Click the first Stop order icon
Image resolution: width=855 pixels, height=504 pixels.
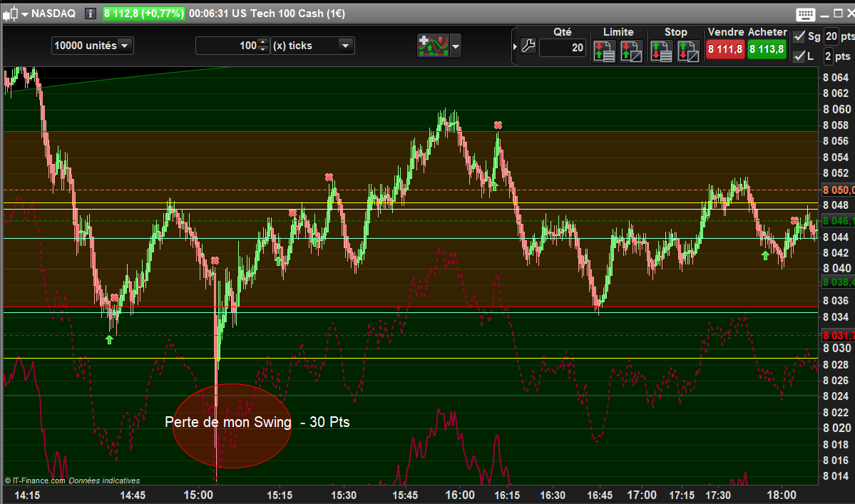click(x=661, y=52)
